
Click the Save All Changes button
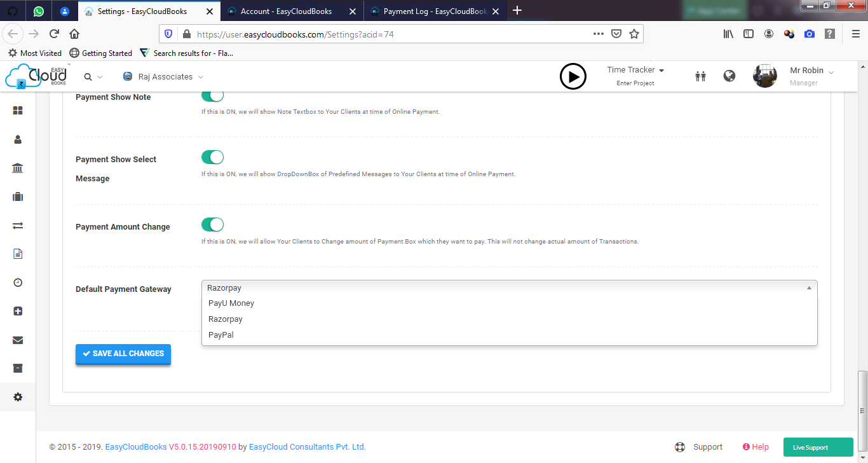123,354
